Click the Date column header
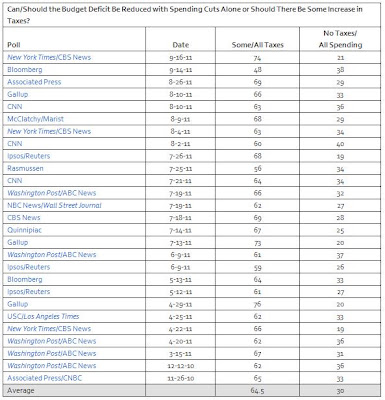Viewport: 385px width, 400px height. 181,45
